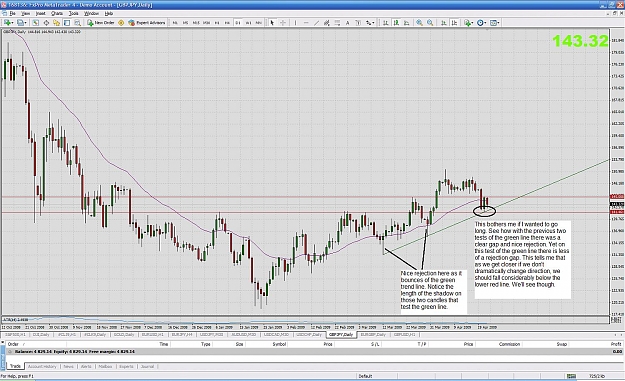Select the Trendline drawing tool

click(x=316, y=23)
